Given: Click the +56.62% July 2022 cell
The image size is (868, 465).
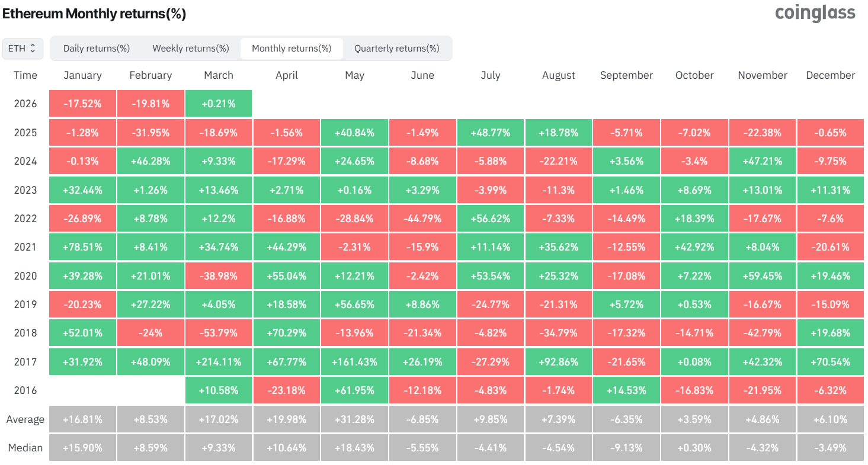Looking at the screenshot, I should pyautogui.click(x=491, y=219).
